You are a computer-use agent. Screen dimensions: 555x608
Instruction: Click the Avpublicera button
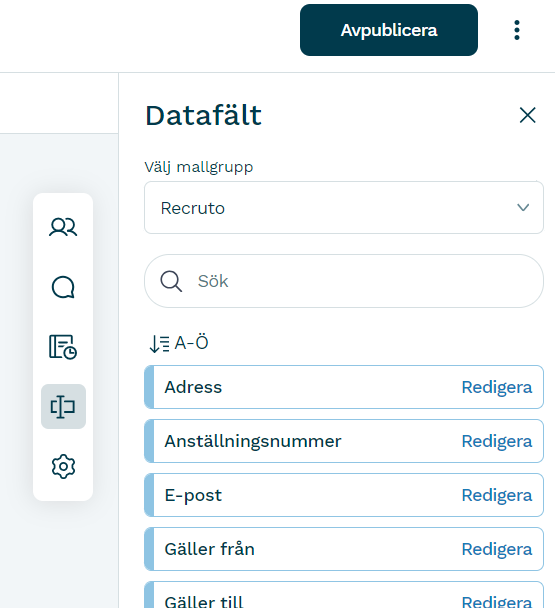(x=389, y=30)
